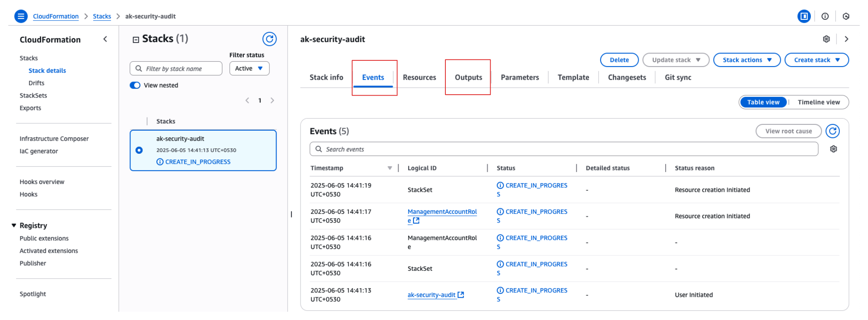Open StackSets in the sidebar
Screen dimensions: 868x320
pos(33,96)
